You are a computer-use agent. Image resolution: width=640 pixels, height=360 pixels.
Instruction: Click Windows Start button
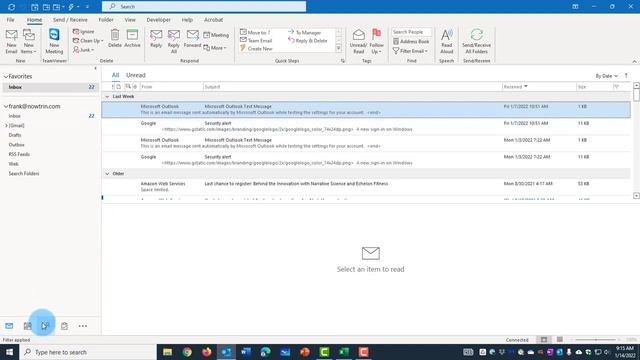point(9,352)
